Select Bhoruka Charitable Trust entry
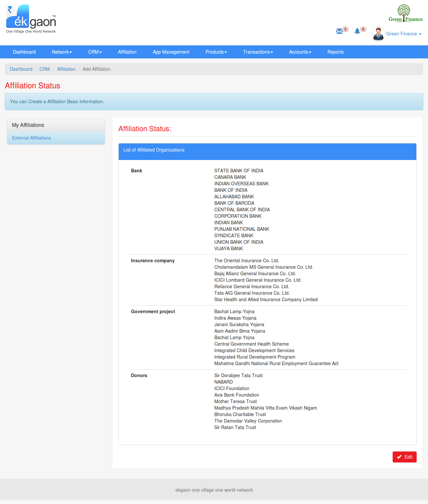The width and height of the screenshot is (428, 504). point(240,414)
